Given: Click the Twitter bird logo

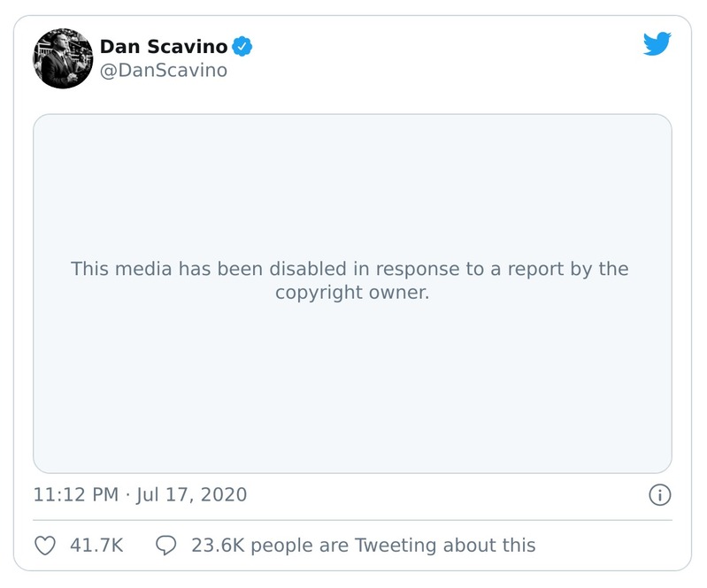Looking at the screenshot, I should tap(657, 43).
